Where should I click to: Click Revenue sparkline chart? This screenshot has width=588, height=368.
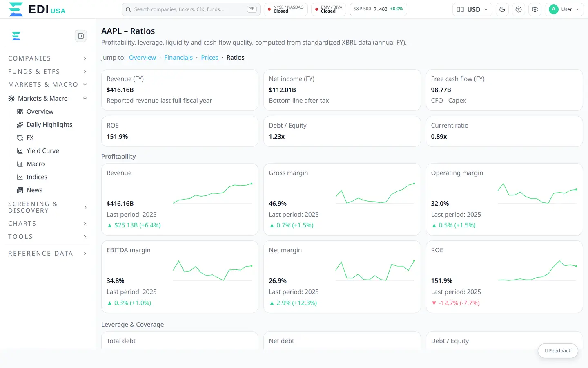pyautogui.click(x=213, y=193)
